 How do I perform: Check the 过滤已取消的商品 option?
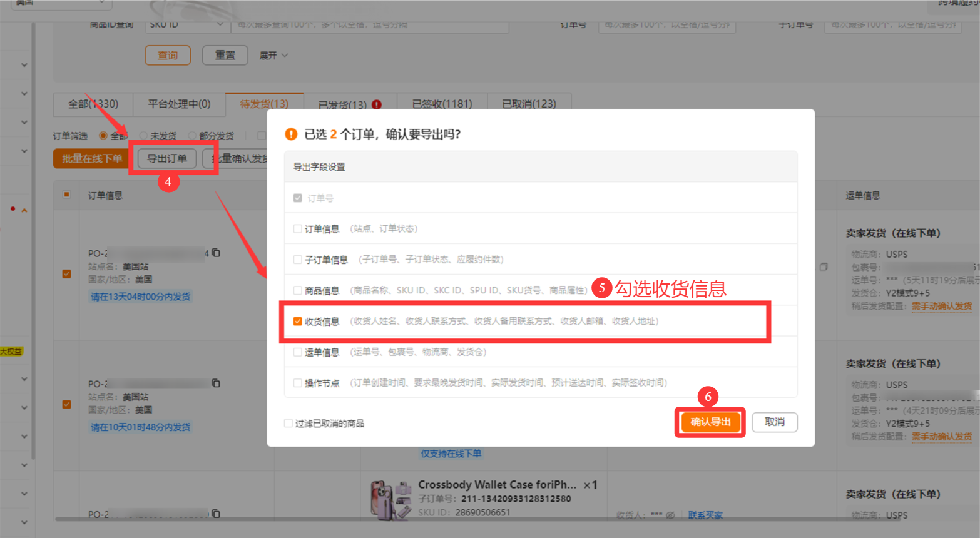point(288,424)
